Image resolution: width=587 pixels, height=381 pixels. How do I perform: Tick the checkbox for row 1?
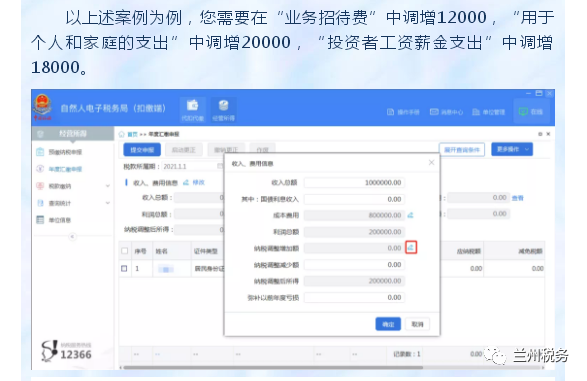124,269
